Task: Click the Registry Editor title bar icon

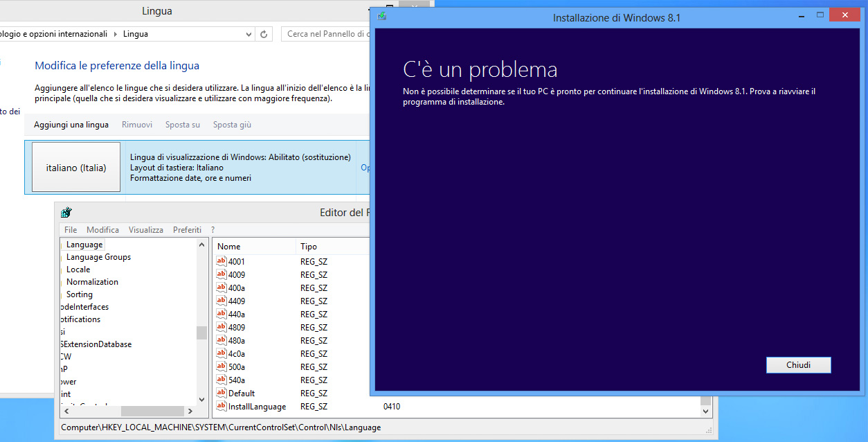Action: [x=66, y=213]
